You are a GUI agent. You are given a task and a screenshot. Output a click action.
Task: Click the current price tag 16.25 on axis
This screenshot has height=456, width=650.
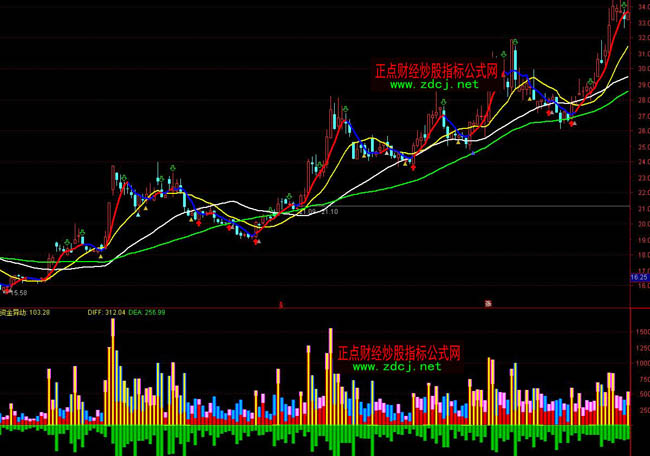coord(639,276)
